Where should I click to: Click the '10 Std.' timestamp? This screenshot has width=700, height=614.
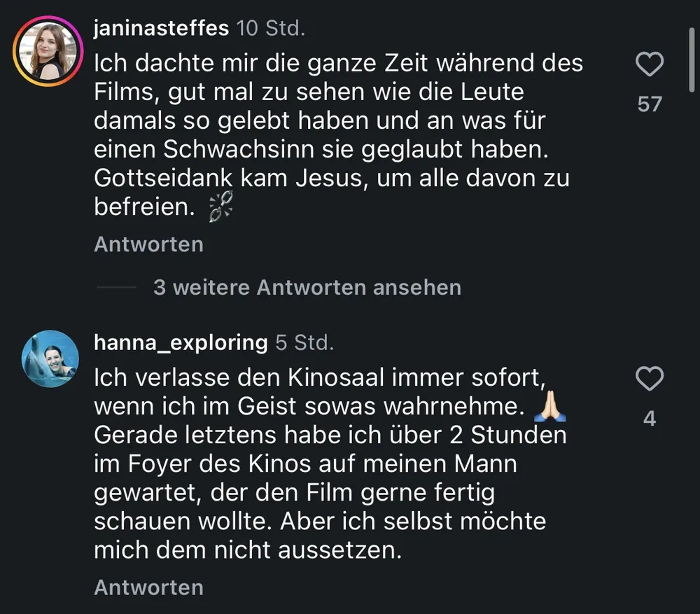270,28
